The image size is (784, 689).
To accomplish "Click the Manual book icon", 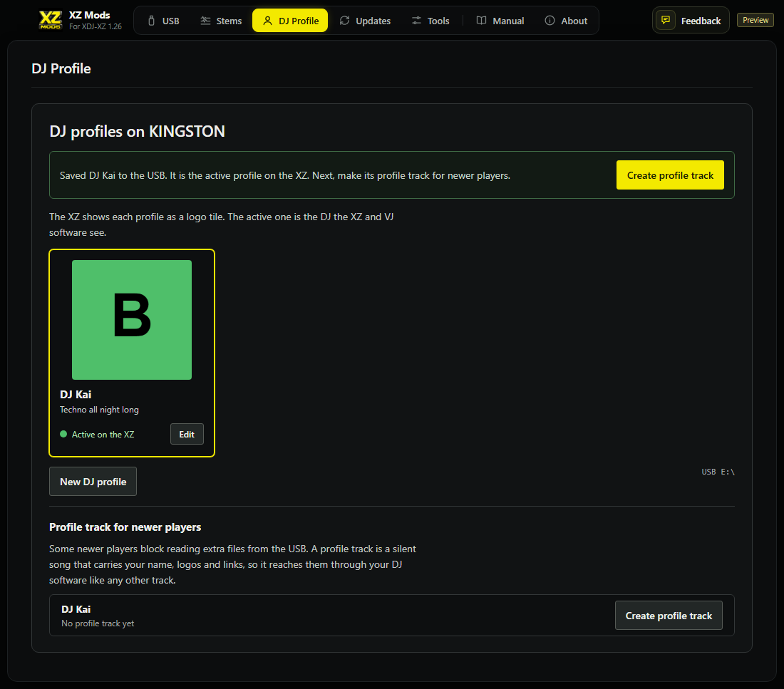I will [x=482, y=21].
